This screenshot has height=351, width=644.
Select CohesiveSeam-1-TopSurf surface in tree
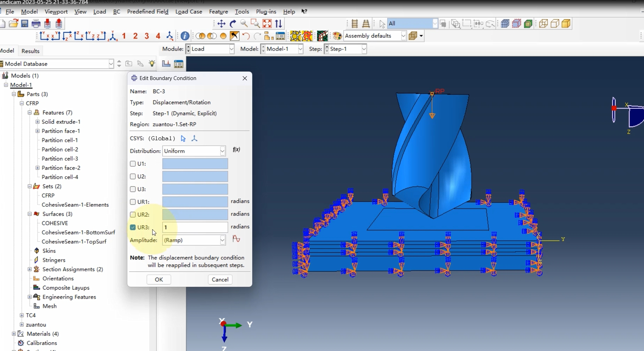[x=74, y=241]
